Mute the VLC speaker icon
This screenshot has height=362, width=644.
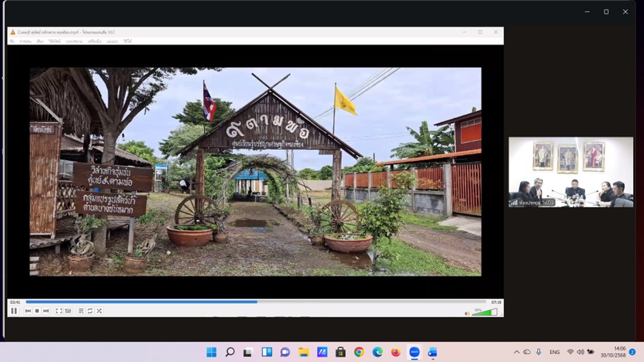(467, 313)
